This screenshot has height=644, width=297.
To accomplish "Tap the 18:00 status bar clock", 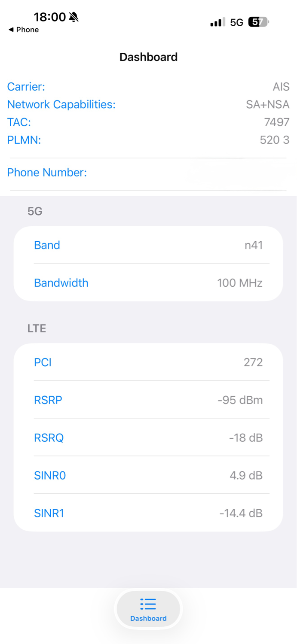I will coord(50,17).
